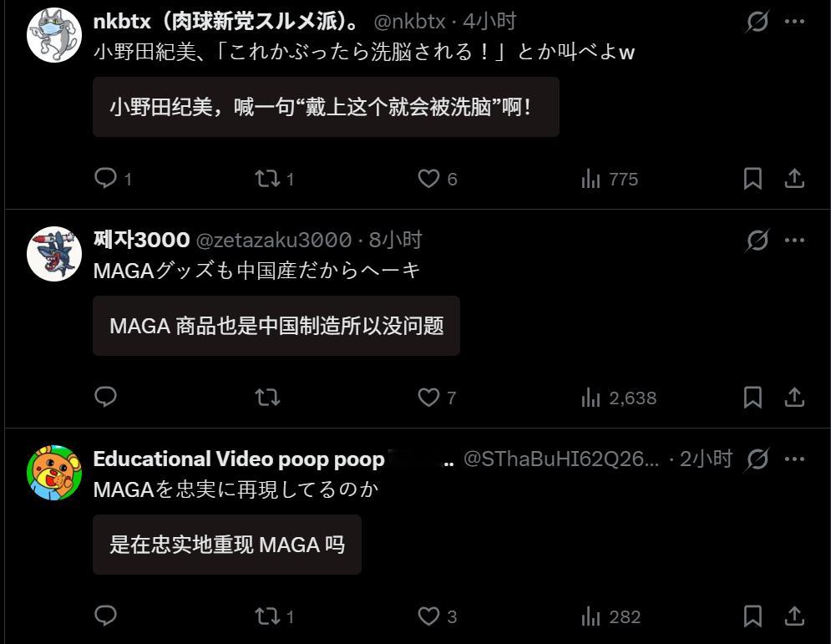Image resolution: width=831 pixels, height=644 pixels.
Task: Open the shark avatar of zetazaku3000
Action: point(54,253)
